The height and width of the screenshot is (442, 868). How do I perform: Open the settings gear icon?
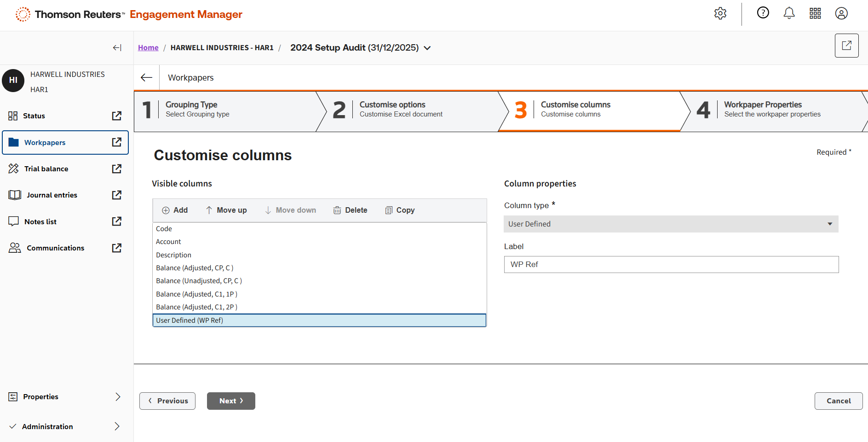point(720,13)
